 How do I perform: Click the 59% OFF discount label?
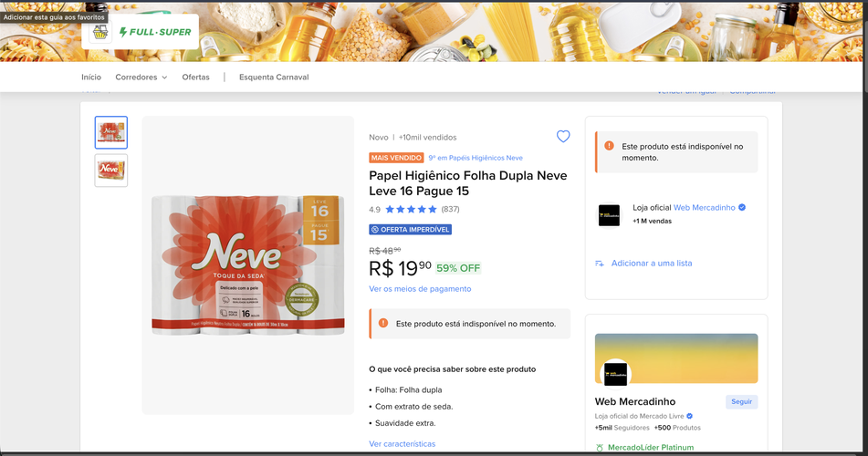(x=458, y=268)
